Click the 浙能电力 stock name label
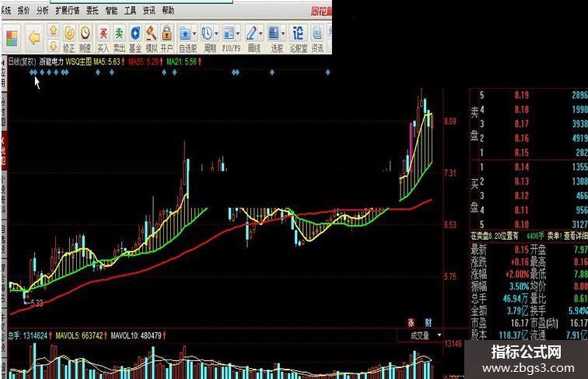The image size is (588, 379). tap(52, 62)
